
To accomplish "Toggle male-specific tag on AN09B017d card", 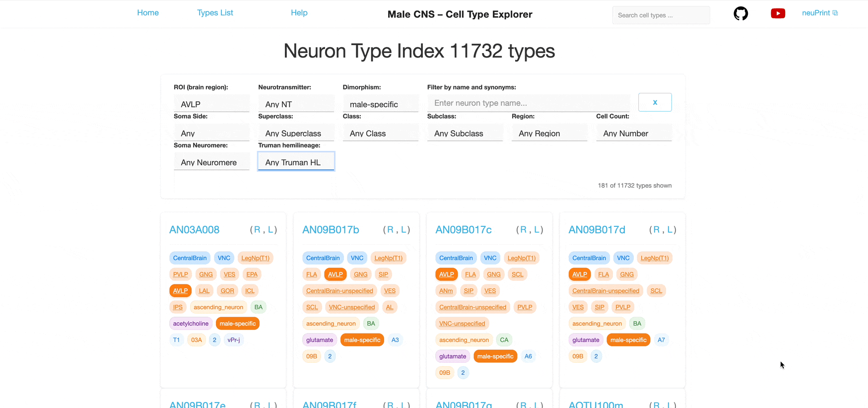I will tap(628, 340).
